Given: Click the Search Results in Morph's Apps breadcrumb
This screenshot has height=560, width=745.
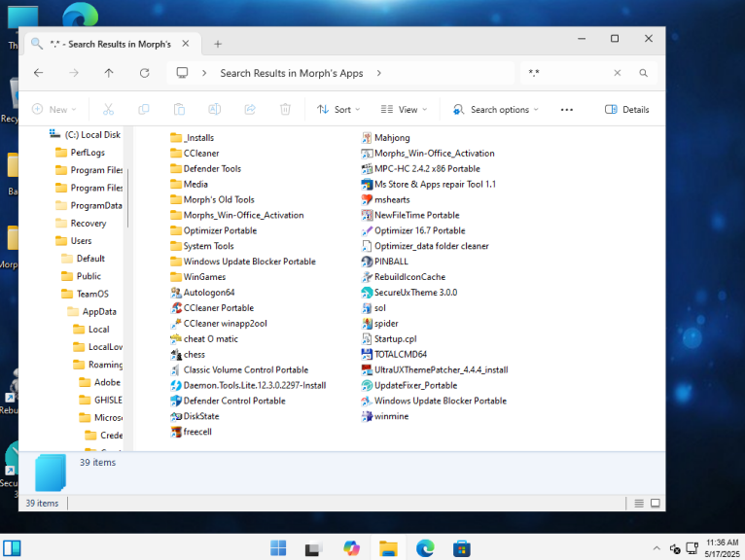Looking at the screenshot, I should [x=291, y=73].
